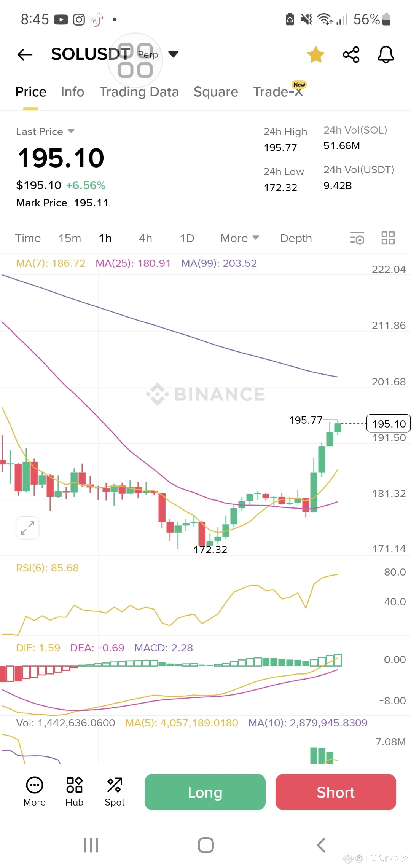The width and height of the screenshot is (411, 868).
Task: Open the Depth chart view
Action: pos(296,238)
